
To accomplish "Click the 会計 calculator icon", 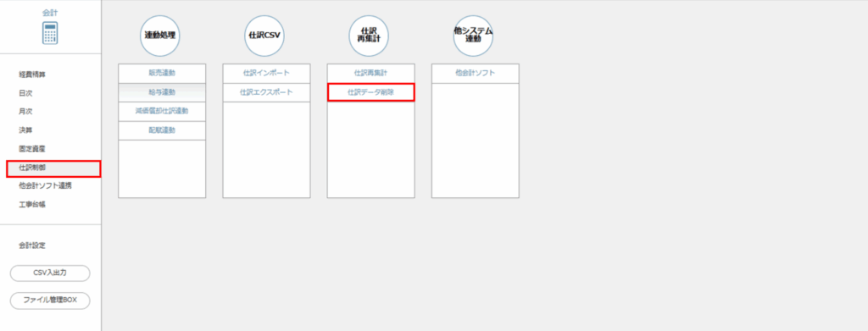I will 50,33.
